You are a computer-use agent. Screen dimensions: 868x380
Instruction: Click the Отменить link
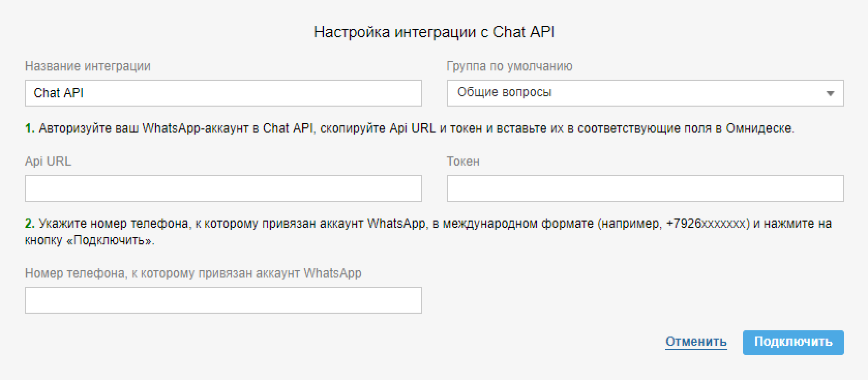coord(696,342)
